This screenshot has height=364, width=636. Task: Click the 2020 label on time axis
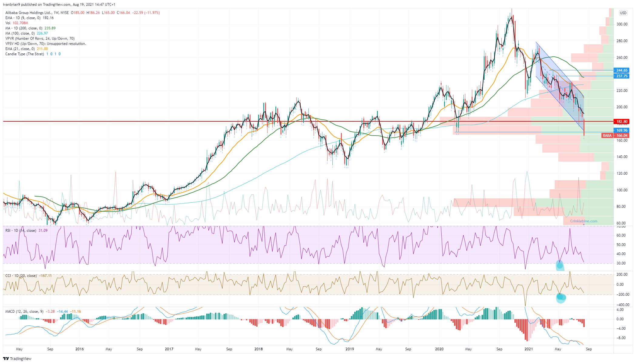(x=439, y=349)
